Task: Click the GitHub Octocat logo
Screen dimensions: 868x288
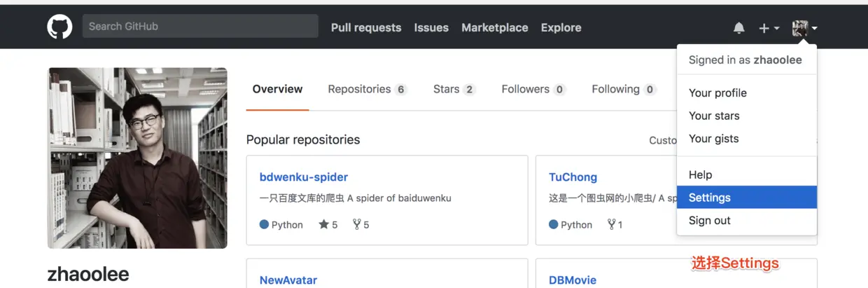Action: coord(59,27)
